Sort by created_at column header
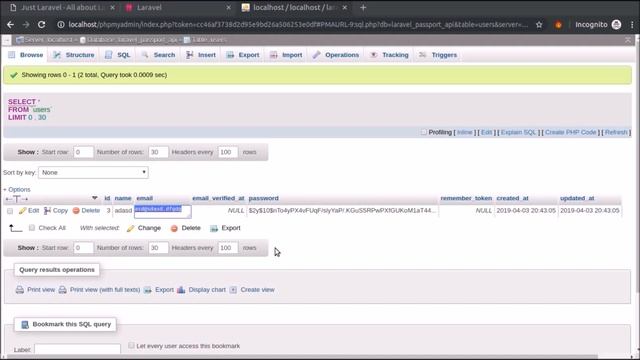This screenshot has width=640, height=360. pyautogui.click(x=512, y=198)
